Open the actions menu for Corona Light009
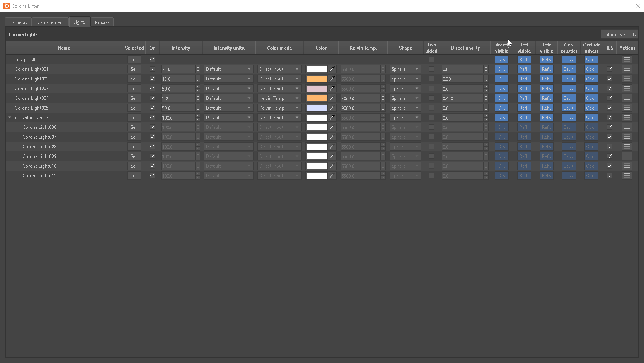Screen dimensions: 644x363 click(627, 156)
